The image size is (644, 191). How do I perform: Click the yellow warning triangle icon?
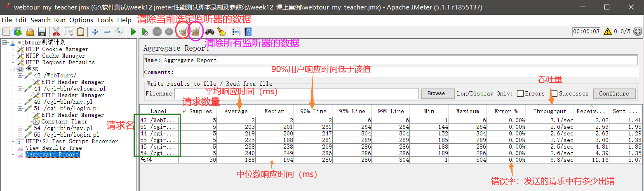[608, 31]
